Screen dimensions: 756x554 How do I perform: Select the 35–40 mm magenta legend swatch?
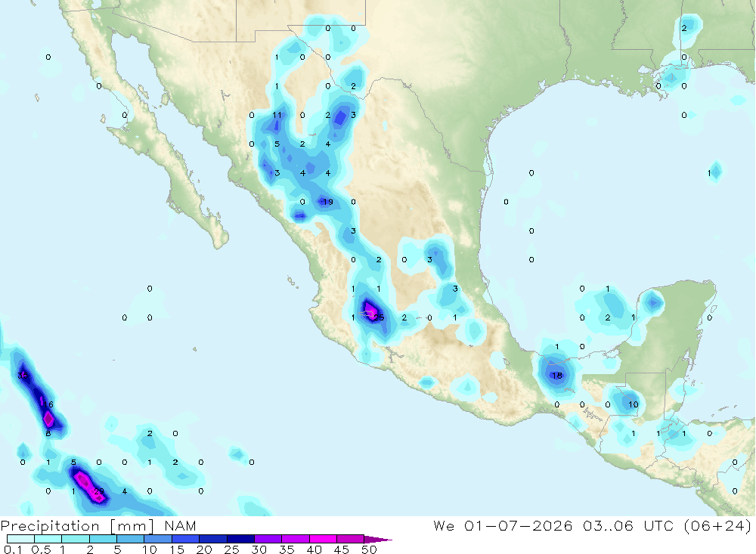coord(295,539)
